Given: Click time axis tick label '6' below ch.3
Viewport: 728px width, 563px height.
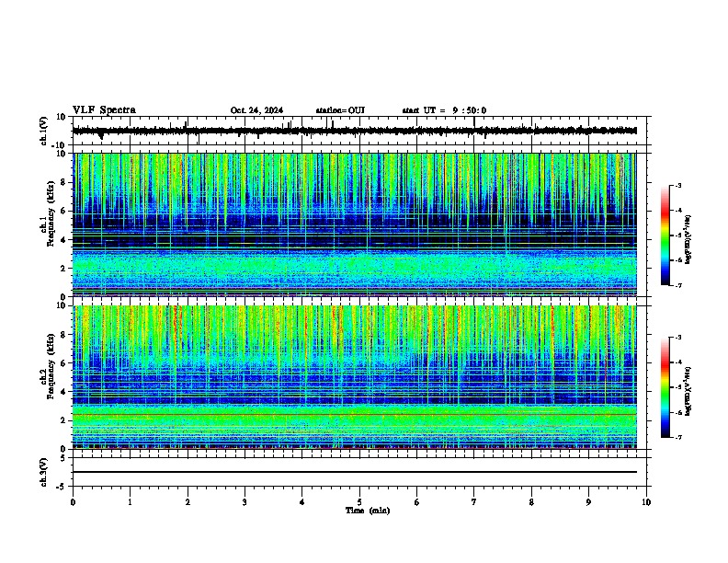Looking at the screenshot, I should [x=416, y=502].
